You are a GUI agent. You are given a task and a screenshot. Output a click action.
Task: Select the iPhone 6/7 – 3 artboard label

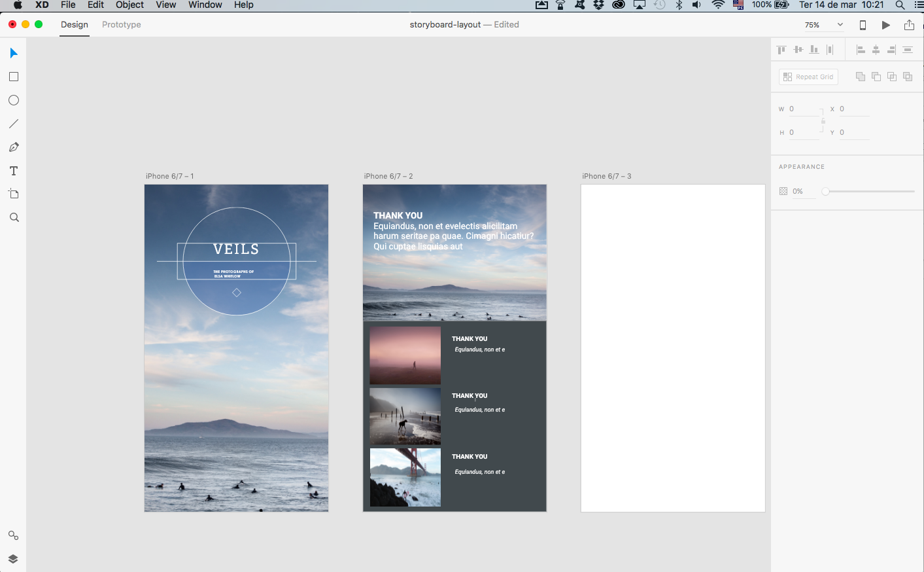point(607,176)
